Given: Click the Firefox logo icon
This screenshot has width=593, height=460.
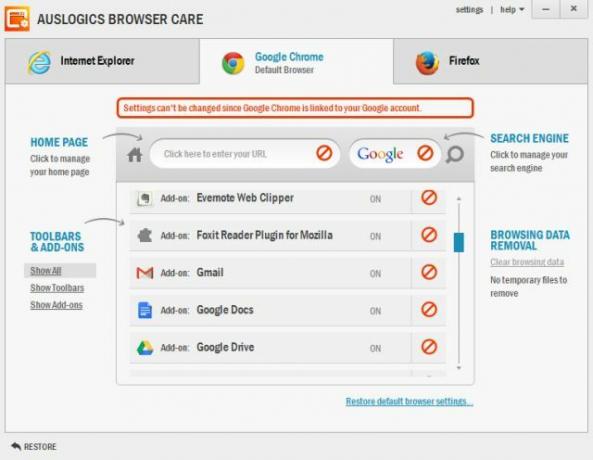Looking at the screenshot, I should click(427, 63).
